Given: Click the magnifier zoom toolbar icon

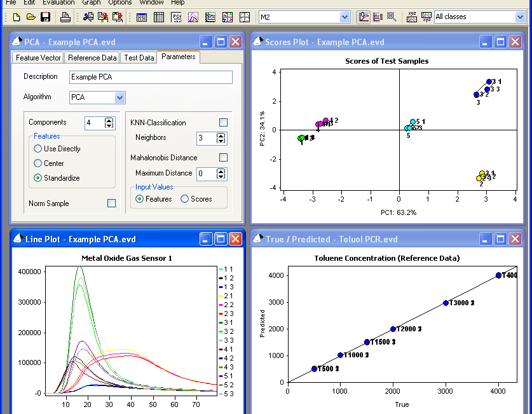Looking at the screenshot, I should pyautogui.click(x=392, y=17).
